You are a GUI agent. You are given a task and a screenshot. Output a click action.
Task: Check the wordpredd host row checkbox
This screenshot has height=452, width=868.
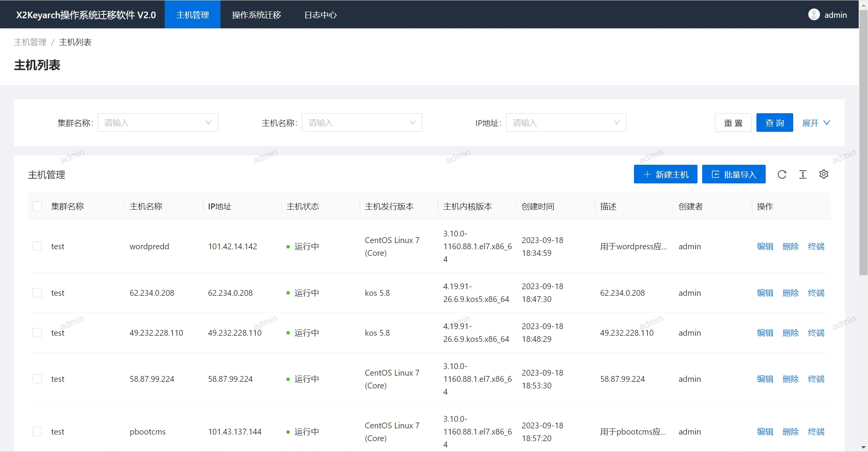[37, 246]
